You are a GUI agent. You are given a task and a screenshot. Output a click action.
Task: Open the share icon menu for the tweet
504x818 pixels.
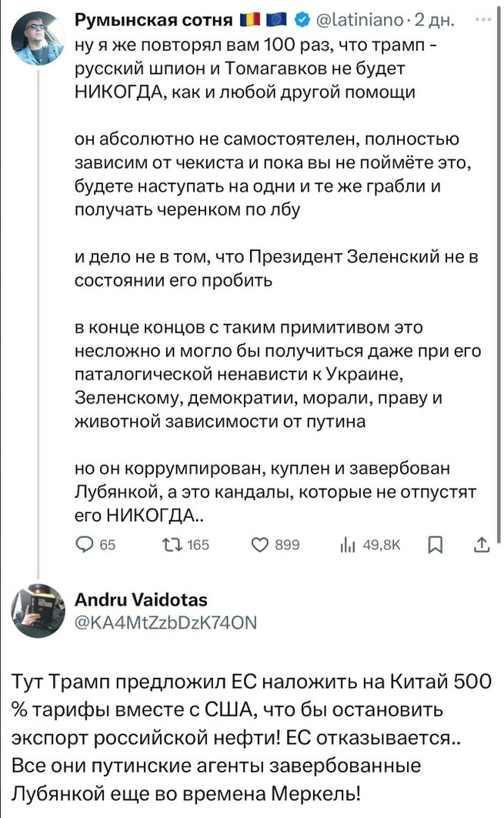(482, 546)
